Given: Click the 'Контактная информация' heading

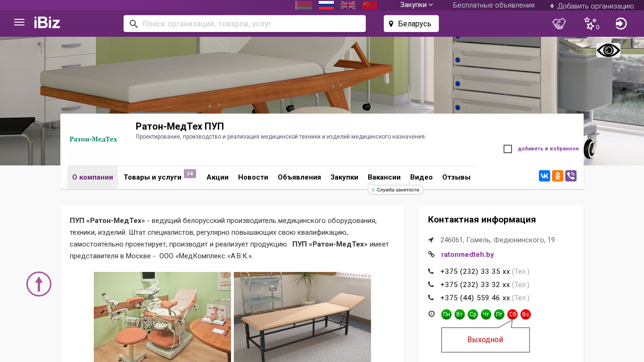Looking at the screenshot, I should 482,220.
